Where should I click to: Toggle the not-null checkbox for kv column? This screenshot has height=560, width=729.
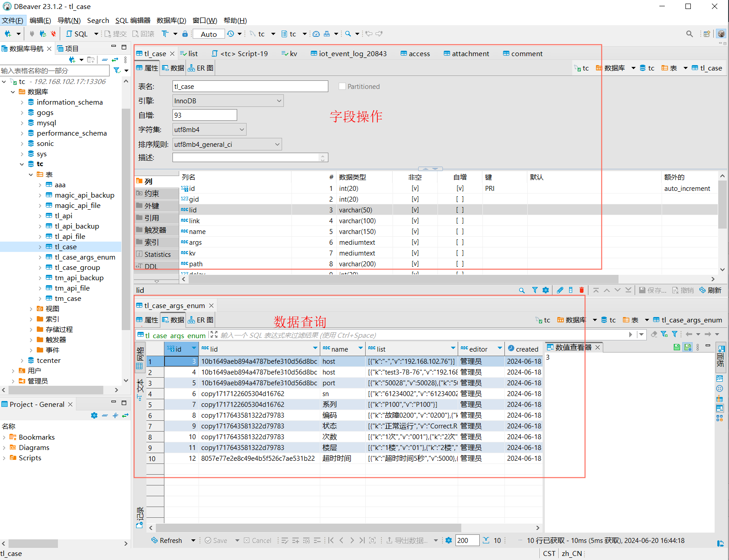tap(415, 253)
